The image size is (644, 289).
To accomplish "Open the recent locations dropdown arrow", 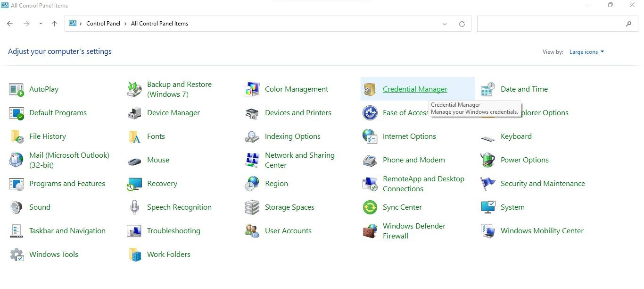I will (x=41, y=24).
